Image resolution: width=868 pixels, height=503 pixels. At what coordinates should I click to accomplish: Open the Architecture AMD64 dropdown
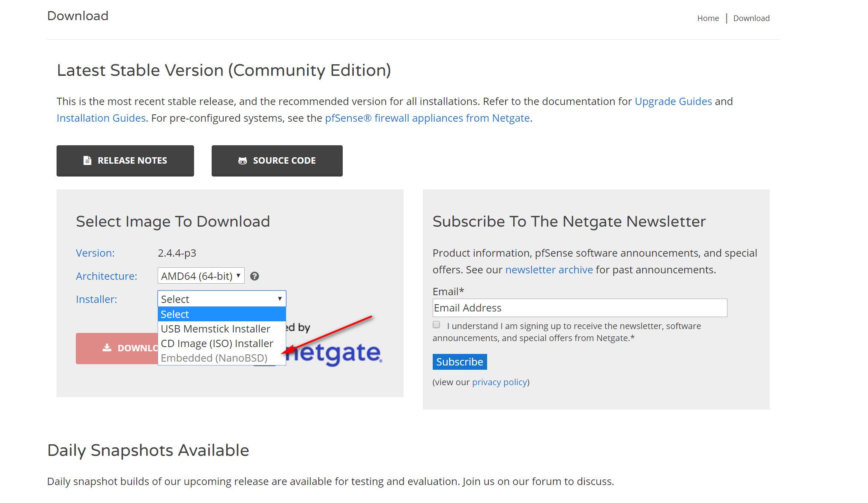201,276
